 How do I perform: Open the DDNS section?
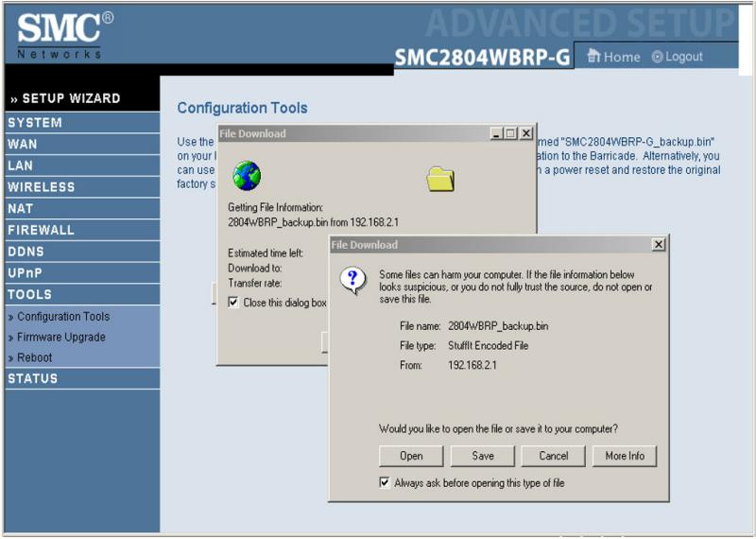pos(82,252)
